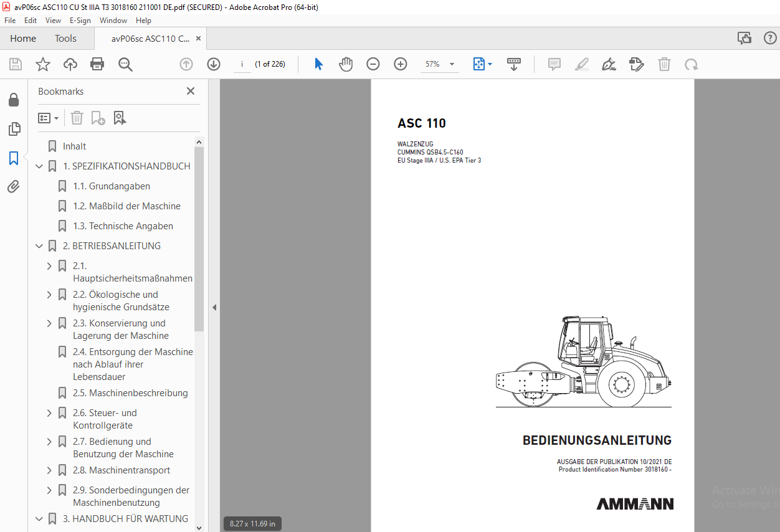Expand 2.8. Maschinentransport bookmark

(x=49, y=470)
